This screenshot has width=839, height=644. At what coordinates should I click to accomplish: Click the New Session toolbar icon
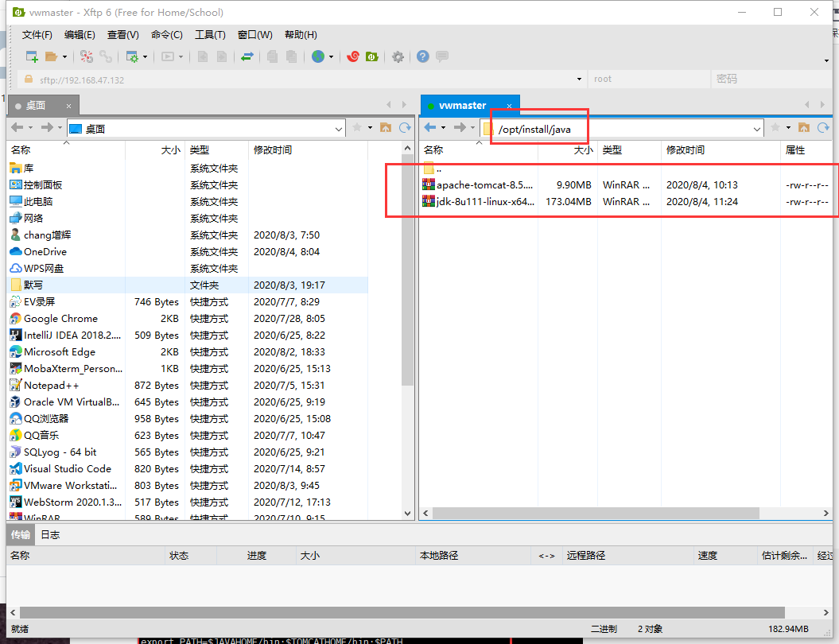32,56
